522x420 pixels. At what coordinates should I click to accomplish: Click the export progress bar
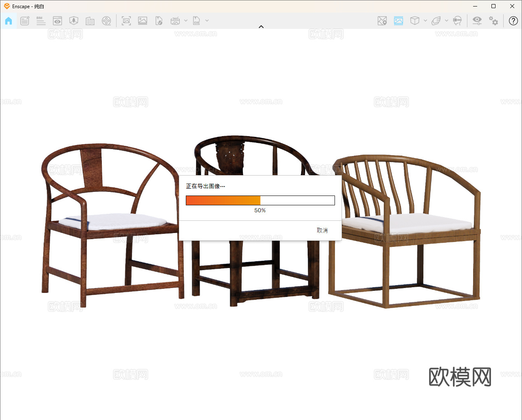(260, 200)
